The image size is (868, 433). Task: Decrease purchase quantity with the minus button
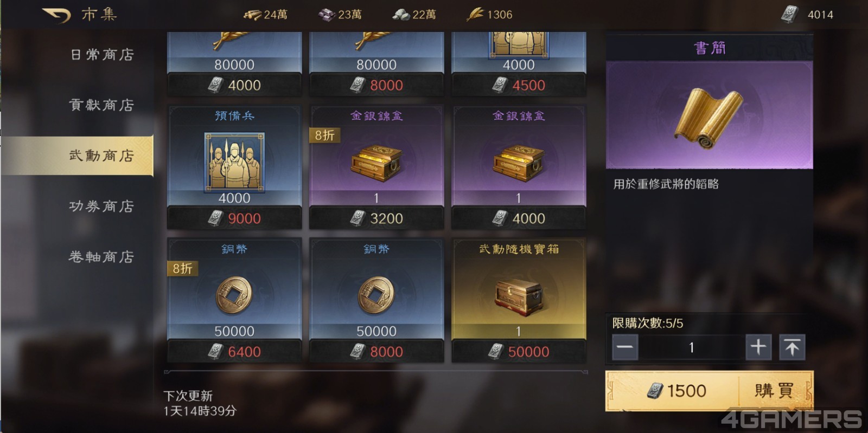625,347
